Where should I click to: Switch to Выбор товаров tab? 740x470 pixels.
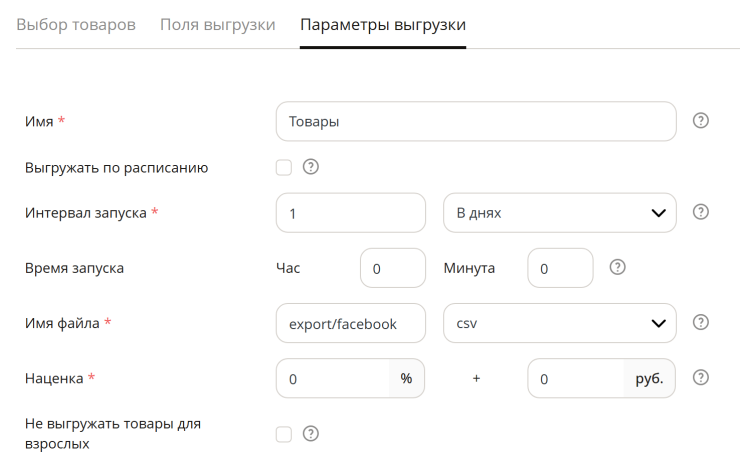point(76,25)
